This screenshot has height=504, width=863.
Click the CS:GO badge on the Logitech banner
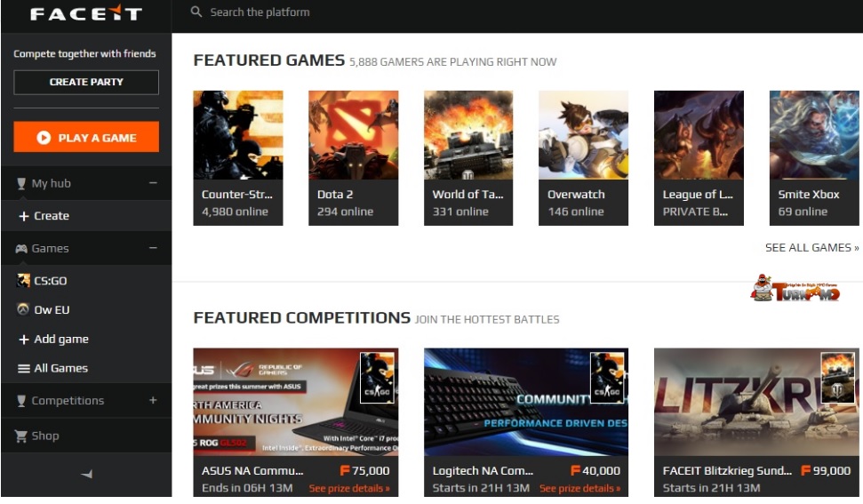pos(607,378)
